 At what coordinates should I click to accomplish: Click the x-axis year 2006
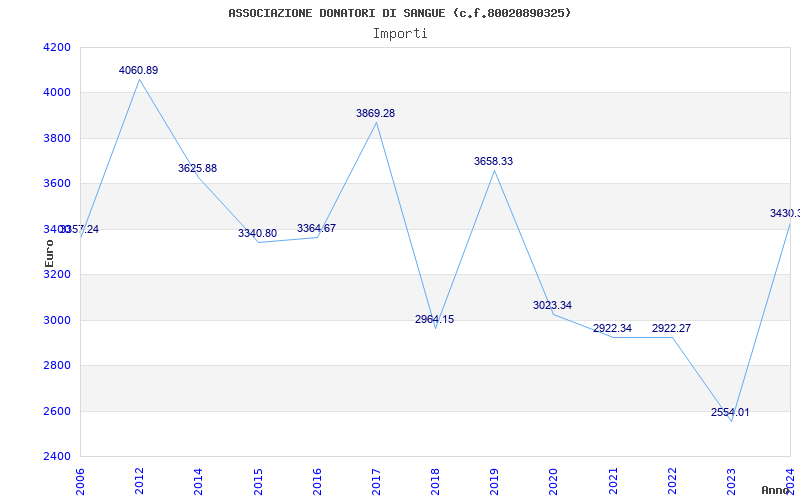pos(80,481)
